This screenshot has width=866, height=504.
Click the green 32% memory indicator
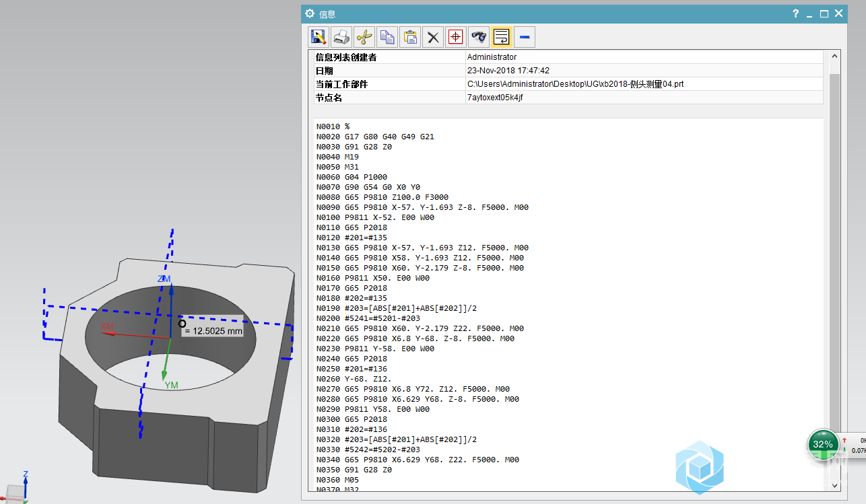(823, 445)
